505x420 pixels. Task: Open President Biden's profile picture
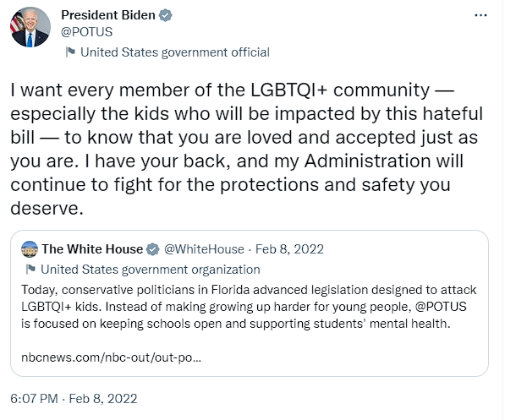tap(30, 27)
